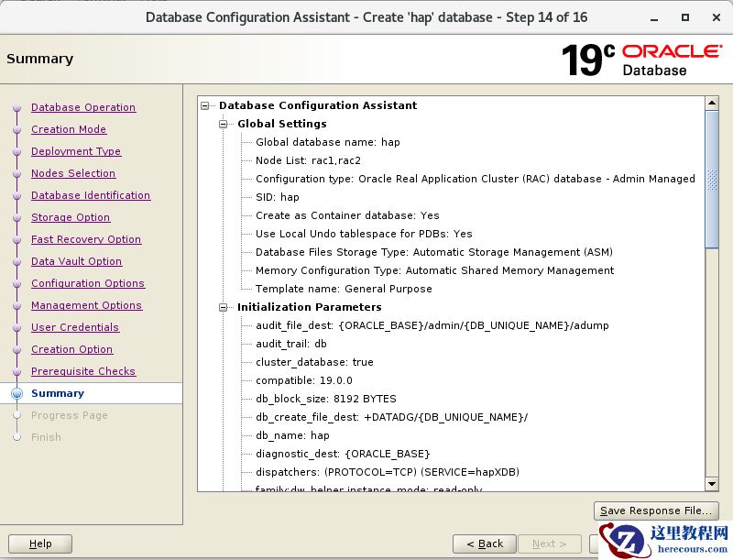This screenshot has height=560, width=733.
Task: Select the Database Files Storage Type row
Action: click(x=433, y=252)
